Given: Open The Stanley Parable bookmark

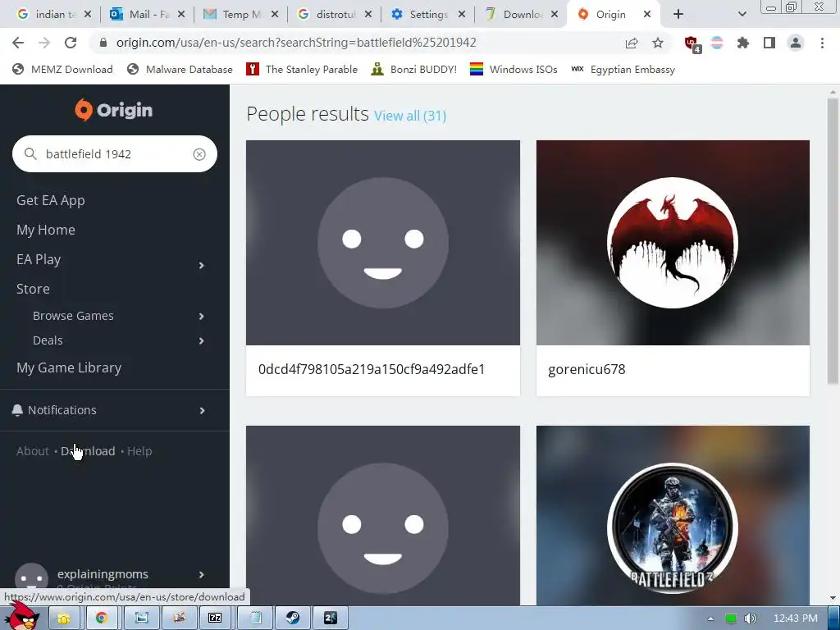Looking at the screenshot, I should click(x=302, y=69).
